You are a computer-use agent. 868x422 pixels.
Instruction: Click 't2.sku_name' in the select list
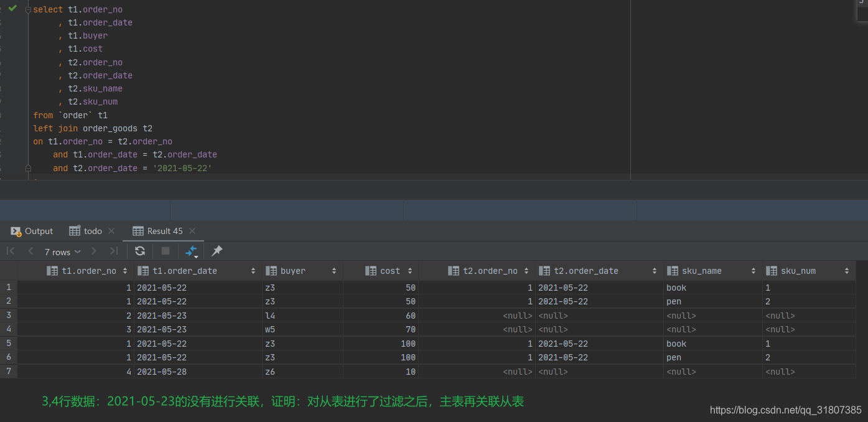95,88
